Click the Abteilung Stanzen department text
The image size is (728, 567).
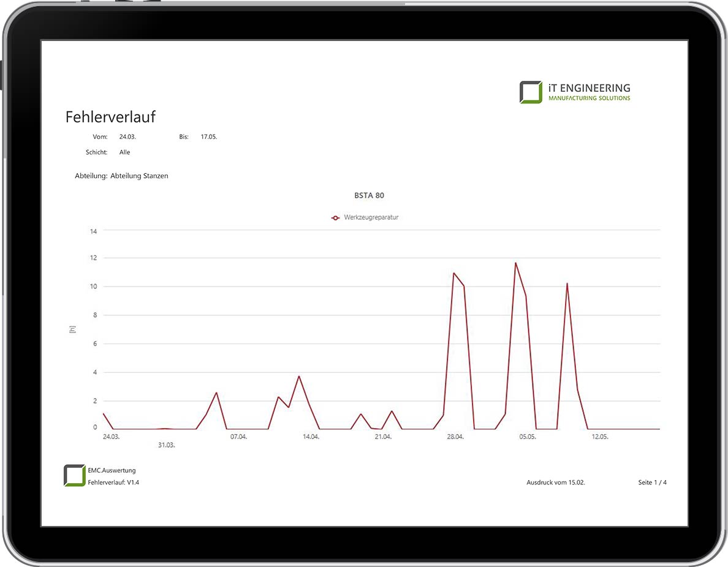click(139, 176)
